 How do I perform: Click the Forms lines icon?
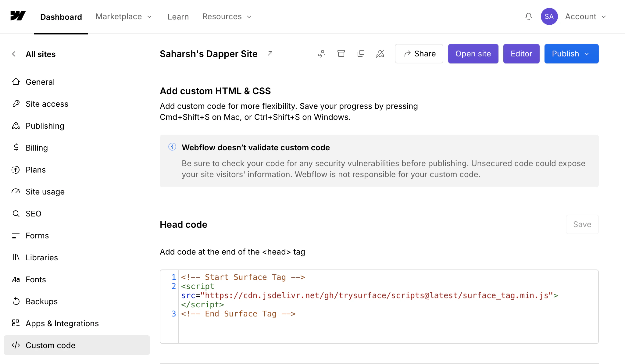coord(16,235)
